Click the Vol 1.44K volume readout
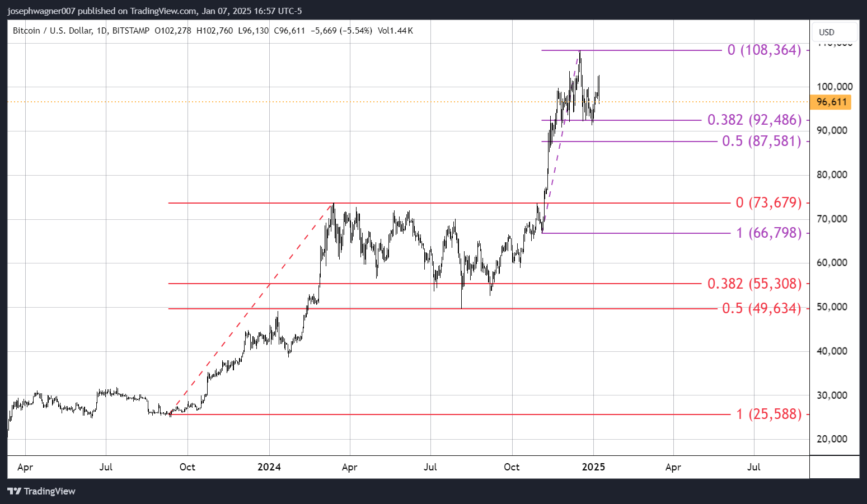Image resolution: width=867 pixels, height=504 pixels. click(x=395, y=31)
